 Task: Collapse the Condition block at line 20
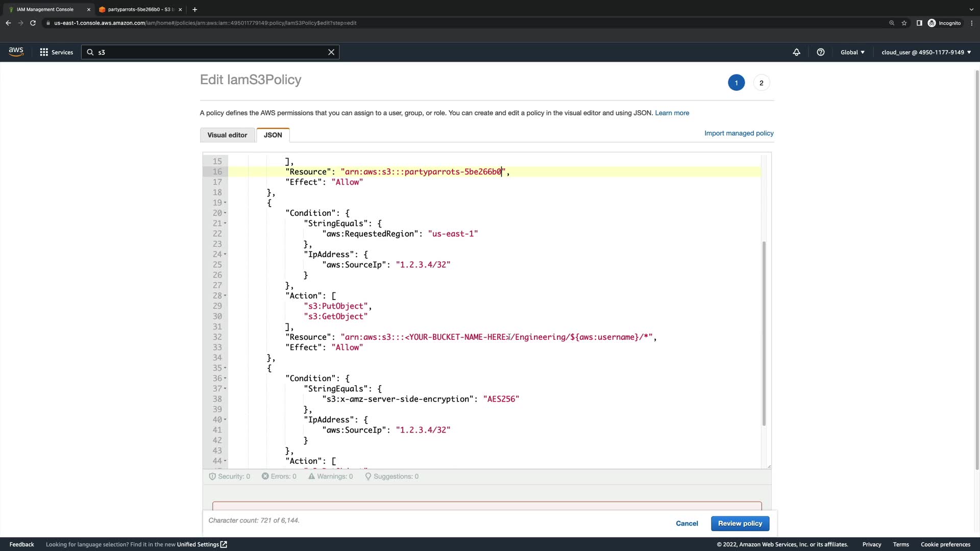225,213
